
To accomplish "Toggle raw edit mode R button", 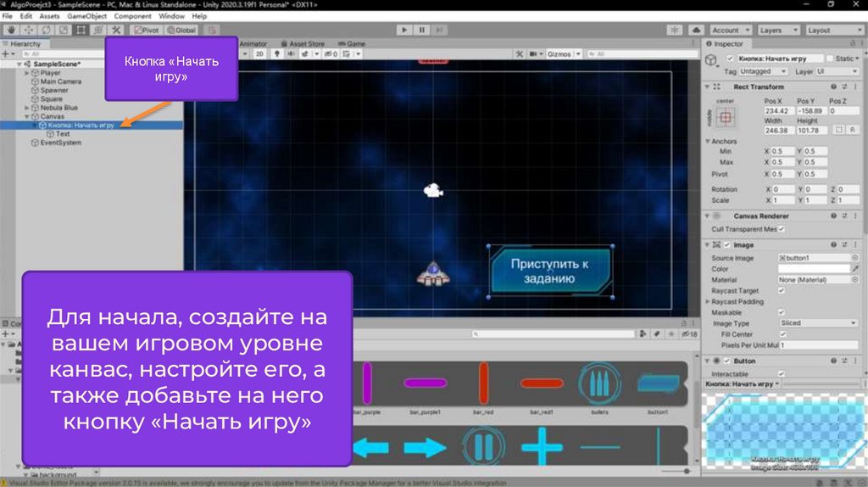I will 853,130.
